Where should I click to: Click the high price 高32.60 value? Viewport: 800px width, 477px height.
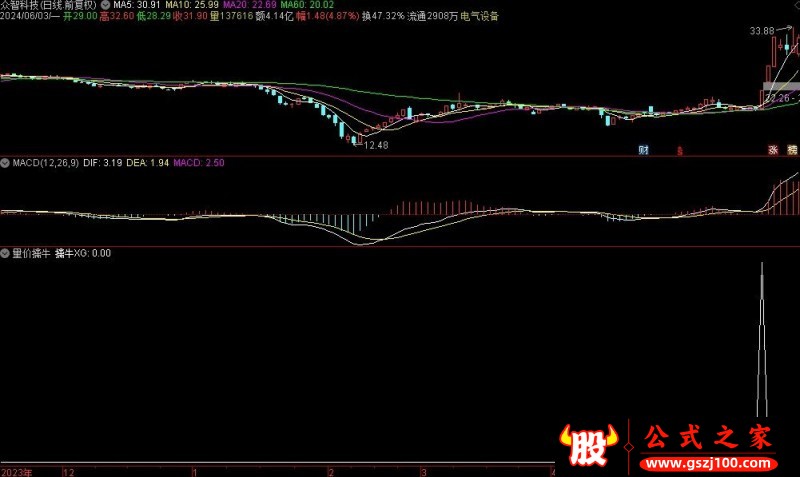pyautogui.click(x=117, y=16)
